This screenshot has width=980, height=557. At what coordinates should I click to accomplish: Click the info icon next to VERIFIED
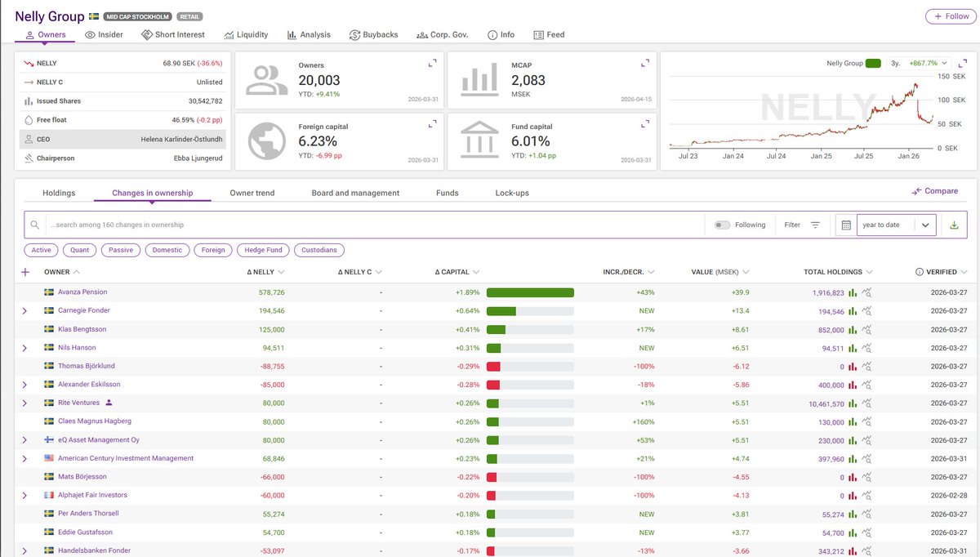point(920,272)
